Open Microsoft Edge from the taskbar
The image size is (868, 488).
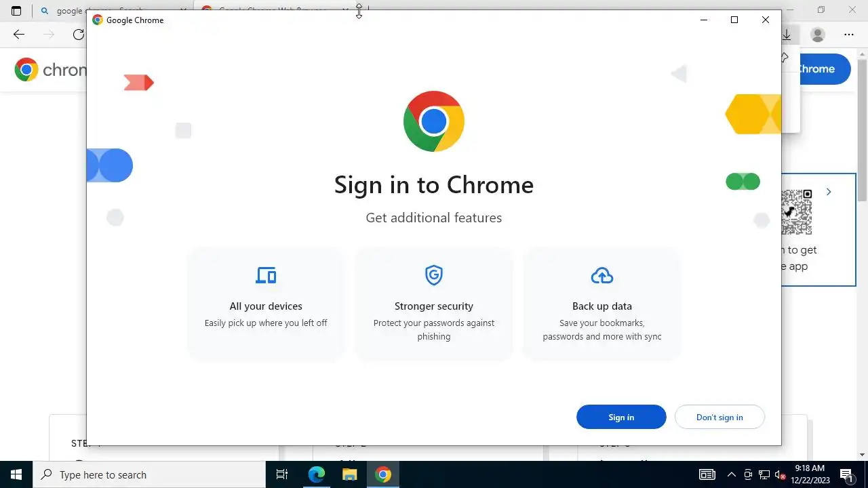pos(317,474)
